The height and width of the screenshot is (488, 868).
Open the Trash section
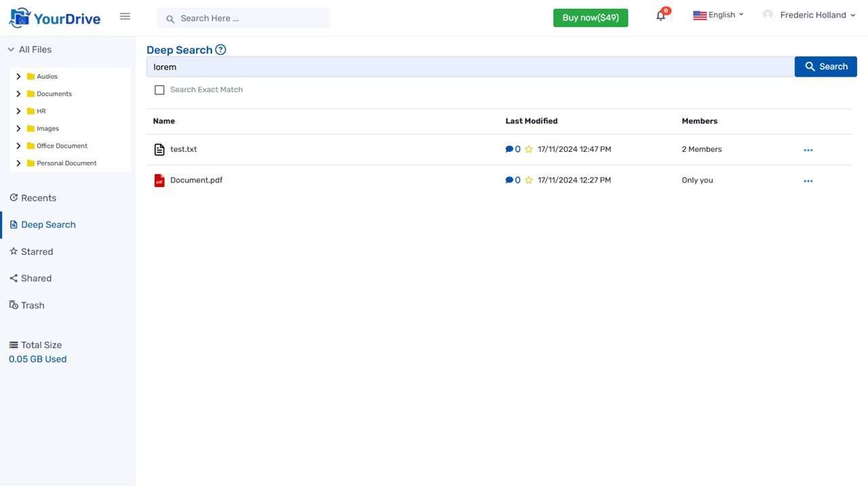(x=33, y=305)
